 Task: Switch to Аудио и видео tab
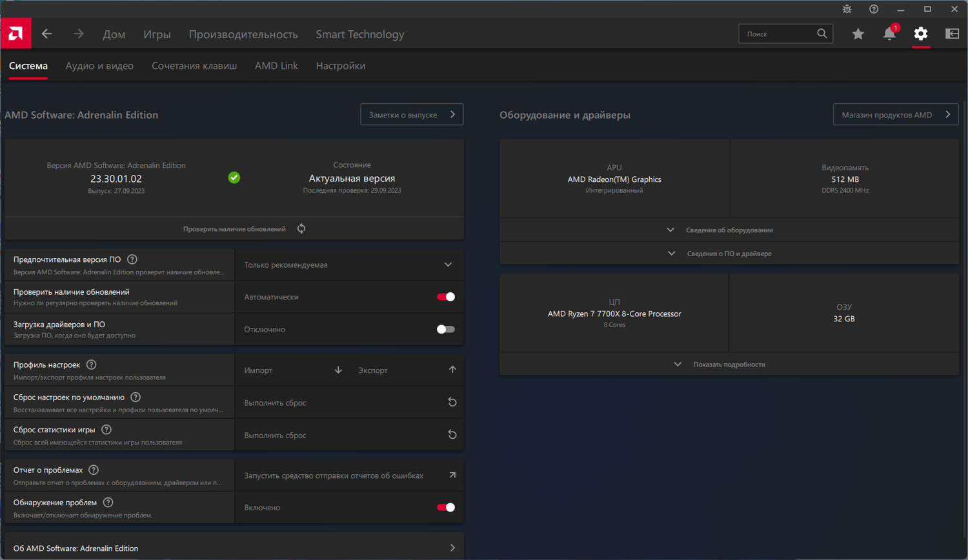tap(99, 66)
